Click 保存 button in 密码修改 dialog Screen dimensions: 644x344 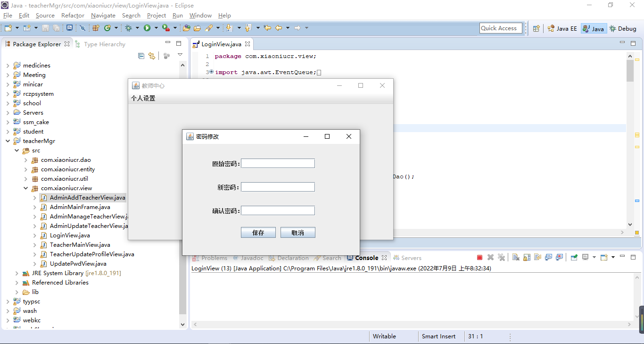(x=258, y=233)
